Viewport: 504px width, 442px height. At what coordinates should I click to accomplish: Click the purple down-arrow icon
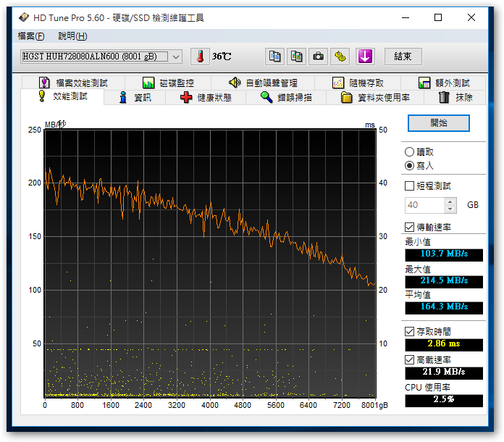tap(364, 57)
